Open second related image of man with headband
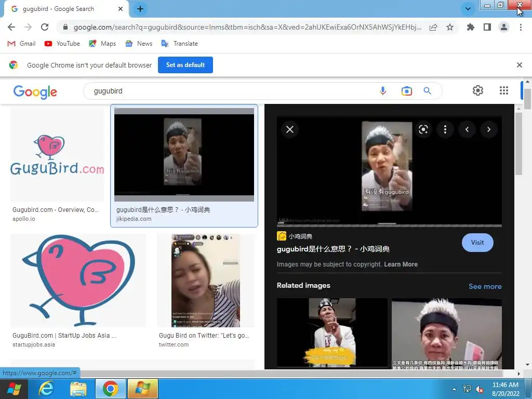 pyautogui.click(x=446, y=333)
